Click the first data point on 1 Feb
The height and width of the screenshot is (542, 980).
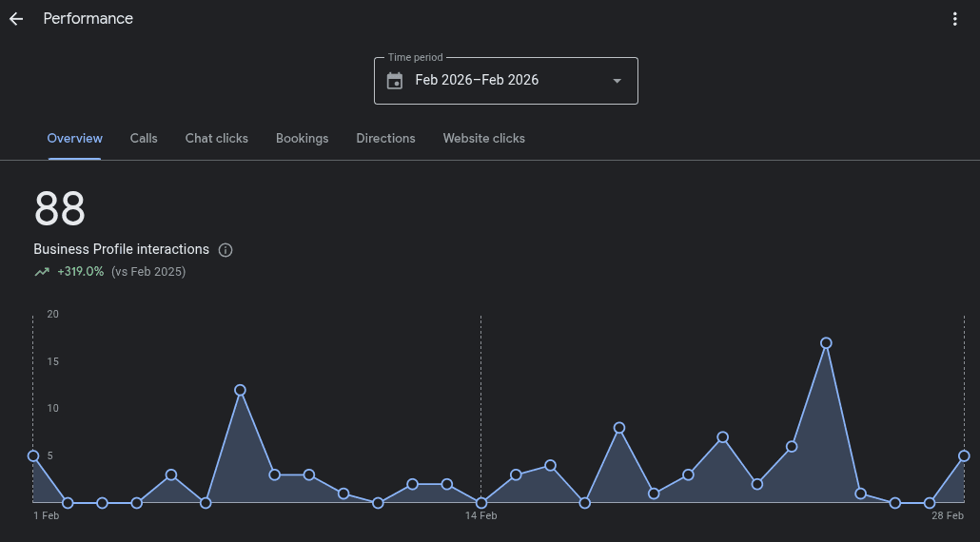click(x=33, y=455)
